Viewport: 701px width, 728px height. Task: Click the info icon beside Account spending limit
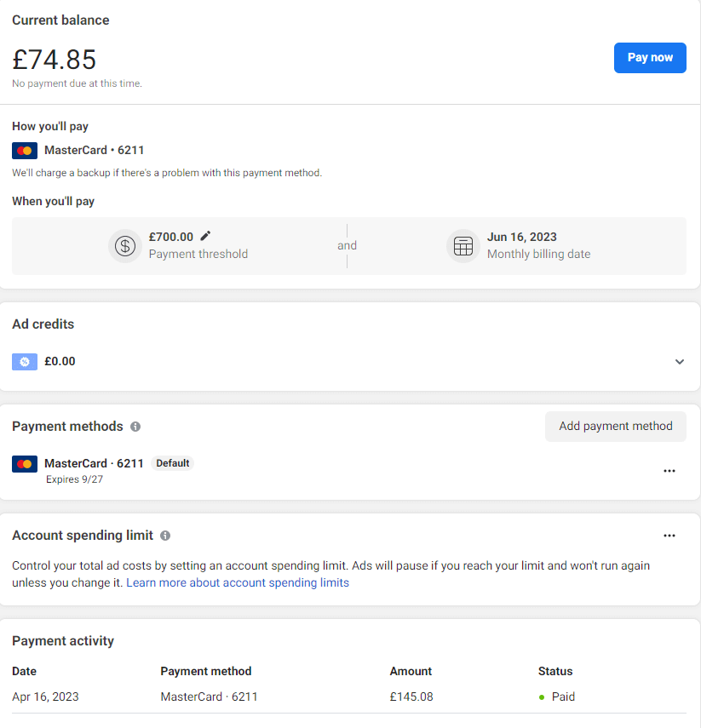coord(165,536)
